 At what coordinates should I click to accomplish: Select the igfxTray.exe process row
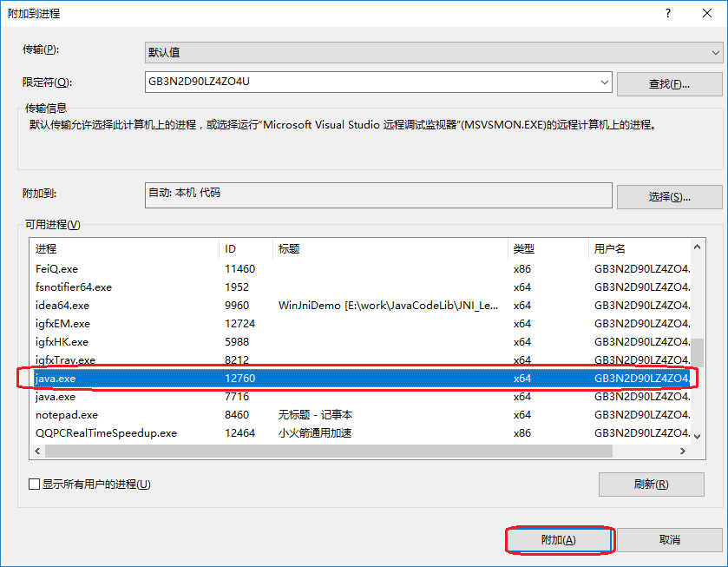tap(360, 359)
